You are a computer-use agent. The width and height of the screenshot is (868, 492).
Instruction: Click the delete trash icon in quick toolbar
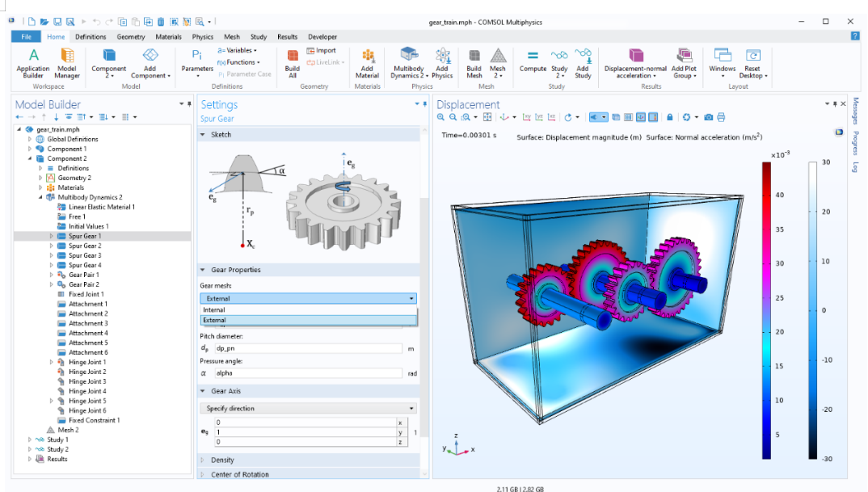click(161, 22)
